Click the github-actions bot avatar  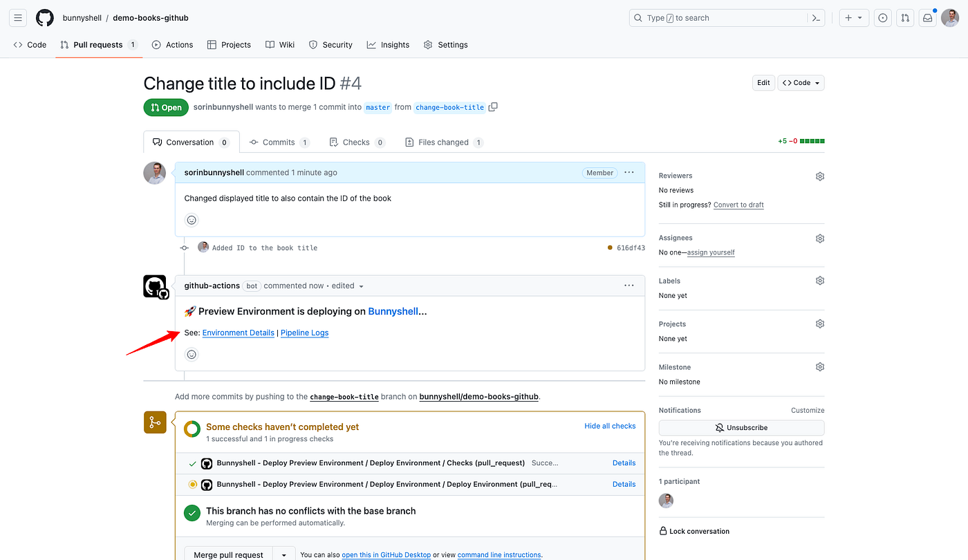click(x=156, y=287)
